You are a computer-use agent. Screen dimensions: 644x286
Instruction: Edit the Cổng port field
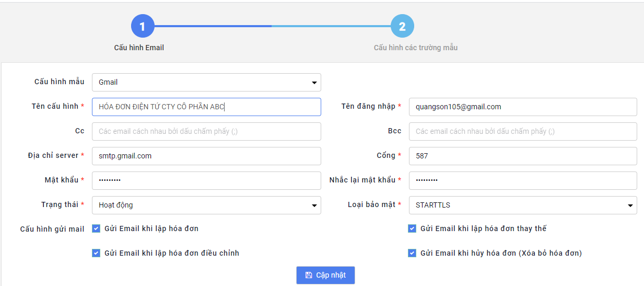[523, 156]
